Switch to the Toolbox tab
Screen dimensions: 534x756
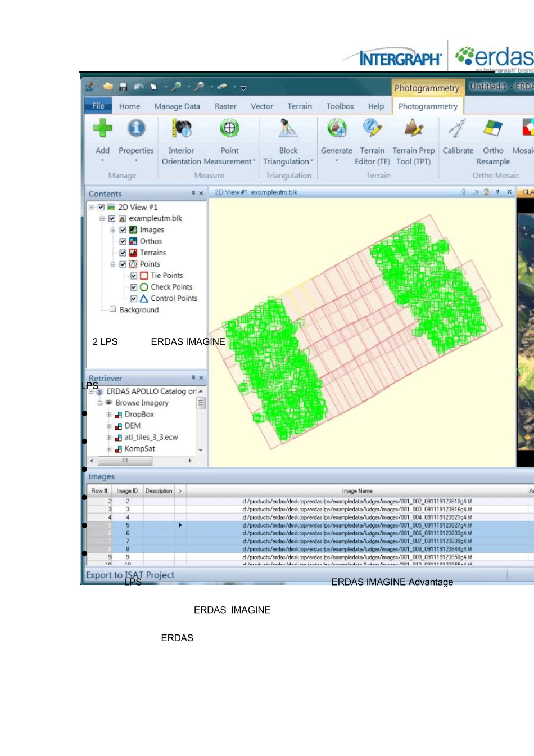(340, 106)
